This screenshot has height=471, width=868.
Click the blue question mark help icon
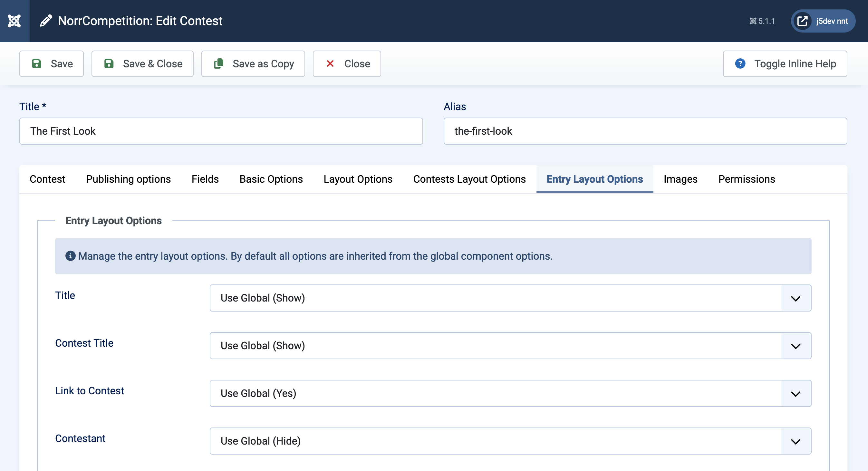[x=740, y=64]
